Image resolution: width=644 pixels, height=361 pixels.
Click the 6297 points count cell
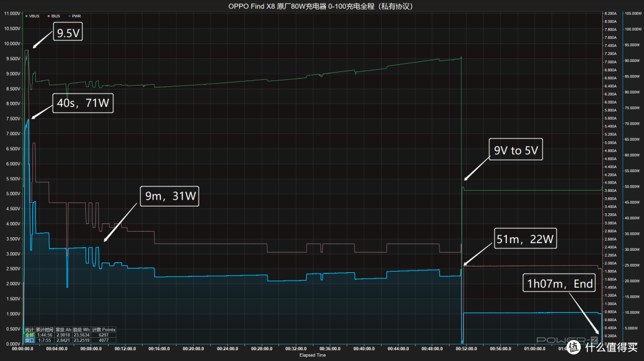coord(104,335)
